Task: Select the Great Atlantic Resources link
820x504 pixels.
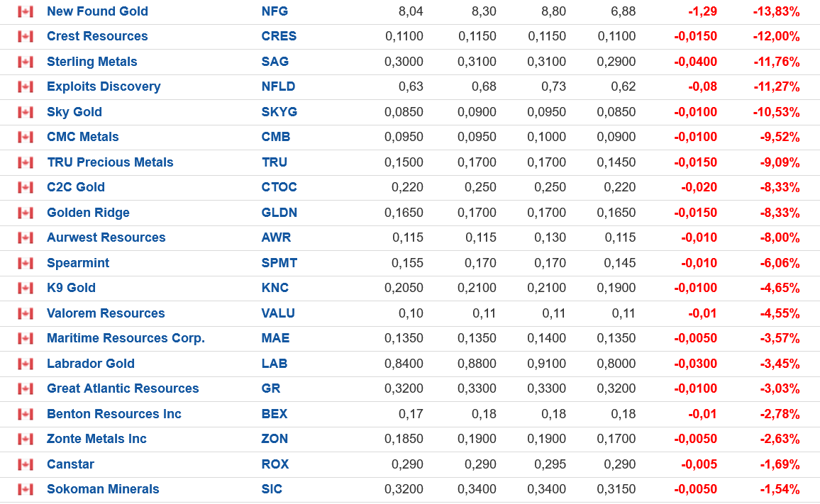Action: coord(123,388)
